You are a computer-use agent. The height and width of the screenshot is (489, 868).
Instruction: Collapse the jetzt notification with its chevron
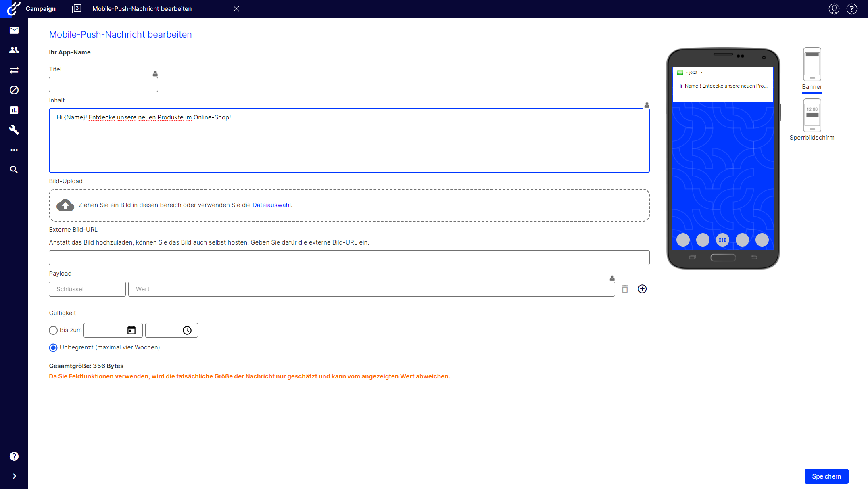pyautogui.click(x=702, y=72)
